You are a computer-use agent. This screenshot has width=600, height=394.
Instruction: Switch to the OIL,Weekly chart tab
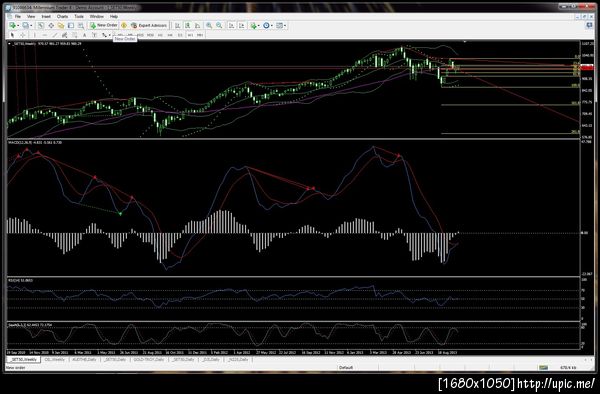click(55, 360)
